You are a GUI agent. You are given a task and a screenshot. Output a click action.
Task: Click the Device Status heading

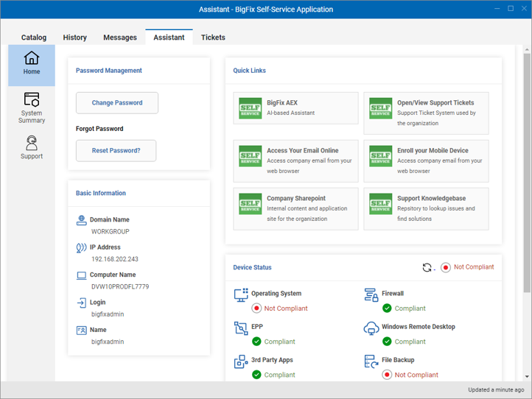tap(252, 267)
